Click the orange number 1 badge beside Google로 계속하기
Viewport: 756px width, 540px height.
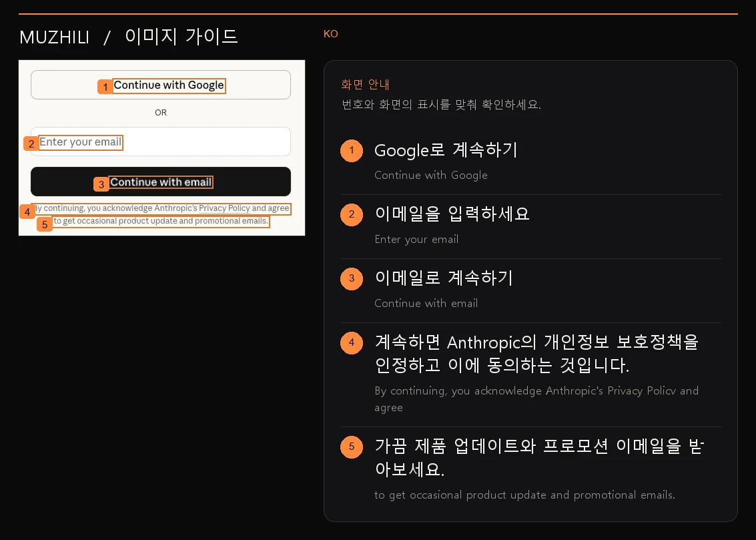352,150
